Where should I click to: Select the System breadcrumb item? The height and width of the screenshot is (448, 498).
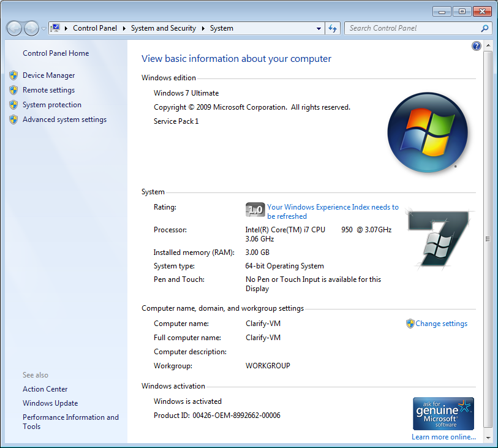pos(221,28)
